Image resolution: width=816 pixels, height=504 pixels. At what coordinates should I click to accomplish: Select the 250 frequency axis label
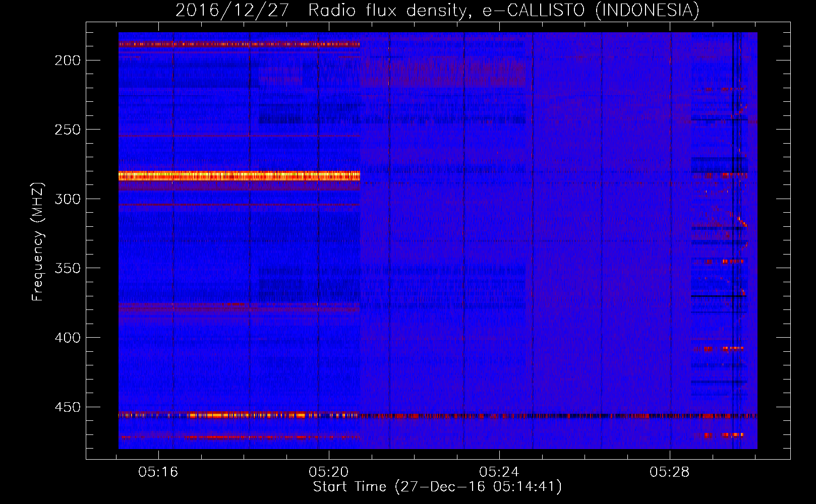67,130
